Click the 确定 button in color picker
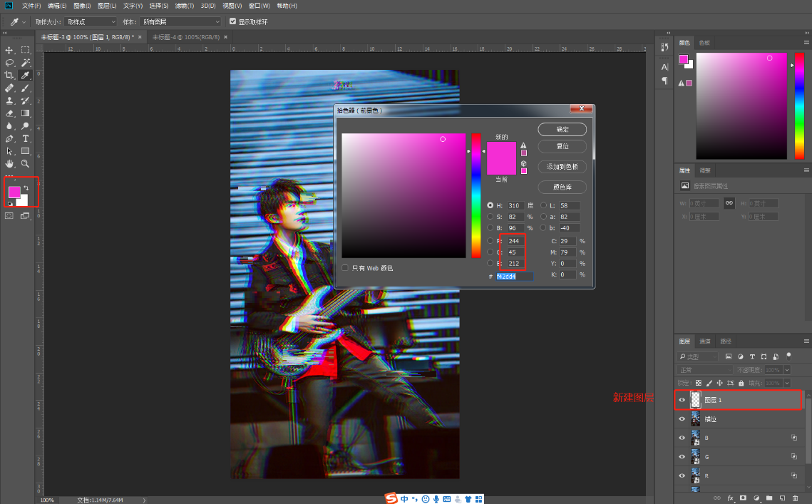 pyautogui.click(x=562, y=130)
